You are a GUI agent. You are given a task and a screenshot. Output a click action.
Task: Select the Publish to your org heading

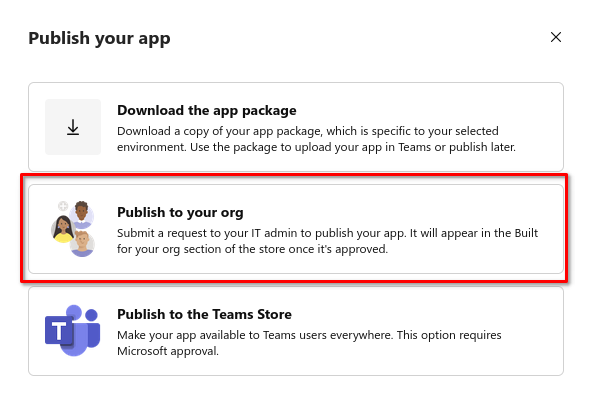tap(180, 212)
